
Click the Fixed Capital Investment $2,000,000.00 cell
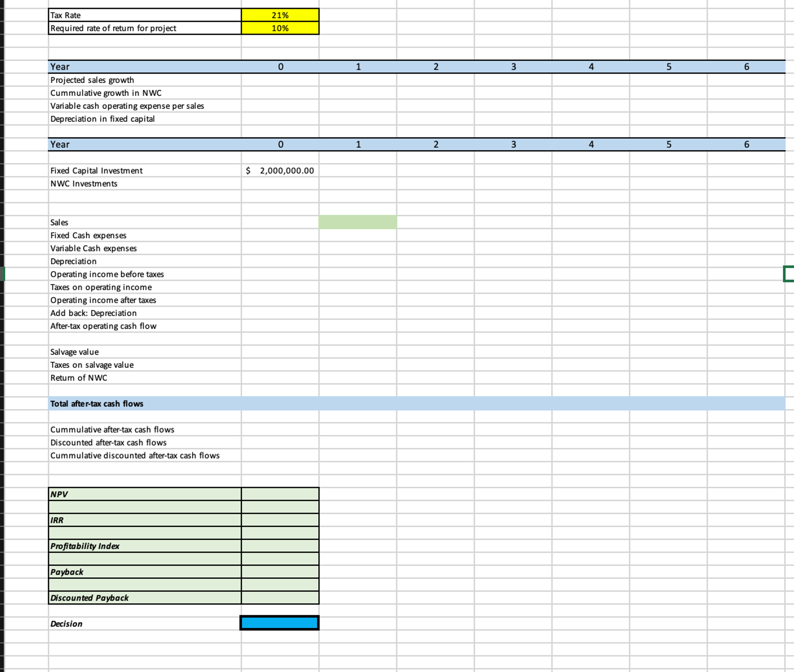tap(280, 171)
